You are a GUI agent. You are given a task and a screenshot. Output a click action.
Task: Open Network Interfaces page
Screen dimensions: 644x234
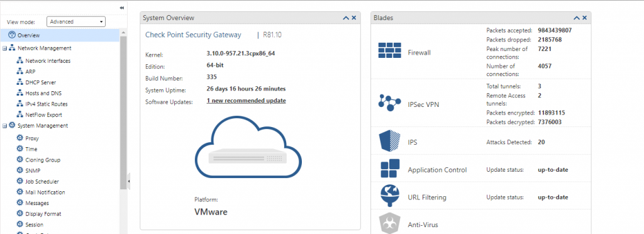tap(48, 61)
